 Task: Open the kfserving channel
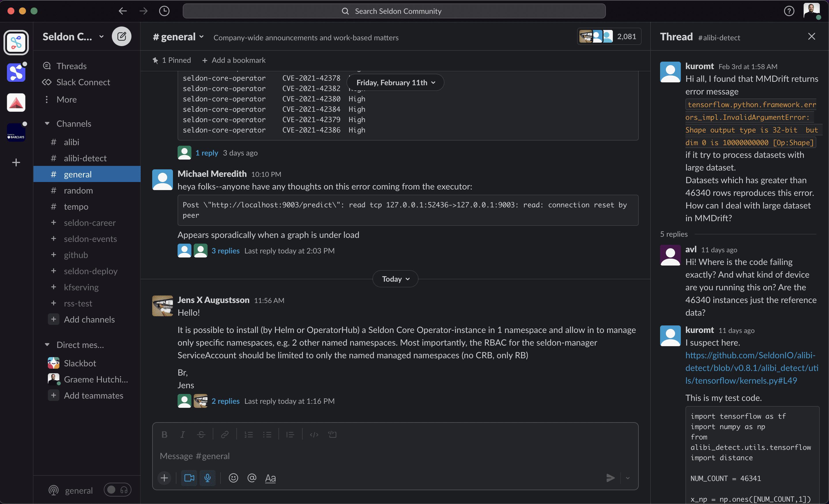(x=87, y=287)
